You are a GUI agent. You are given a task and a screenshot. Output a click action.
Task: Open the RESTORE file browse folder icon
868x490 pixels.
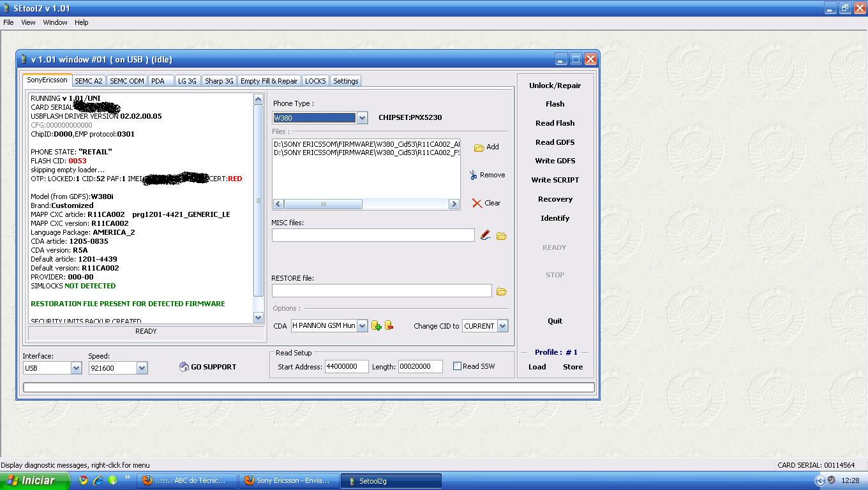coord(502,292)
